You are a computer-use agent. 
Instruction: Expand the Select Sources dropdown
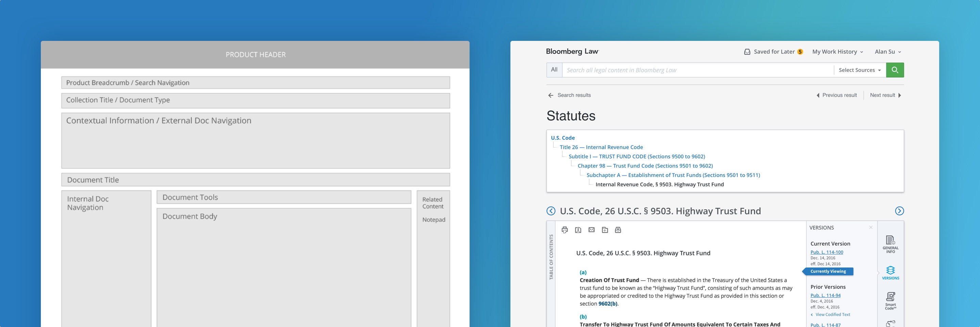tap(860, 70)
